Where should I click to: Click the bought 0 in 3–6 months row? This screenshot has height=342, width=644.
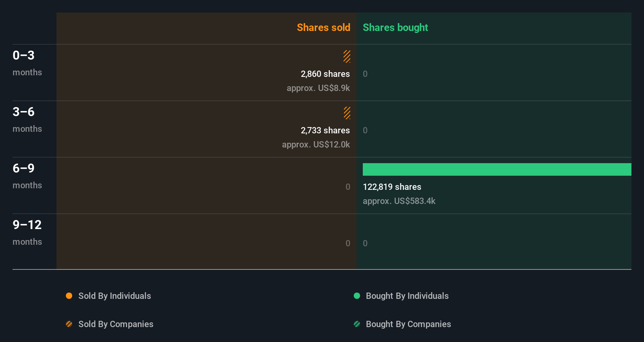coord(365,130)
